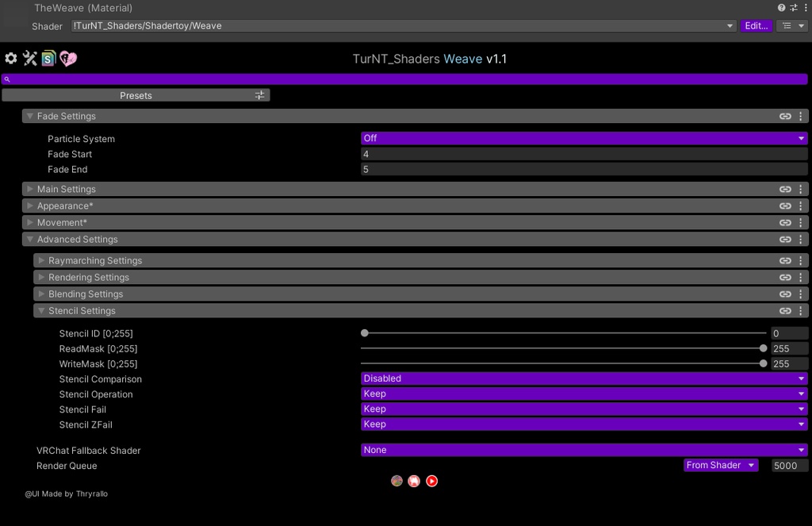The image size is (812, 526).
Task: Open three-dot menu on Blending Settings
Action: pos(801,294)
